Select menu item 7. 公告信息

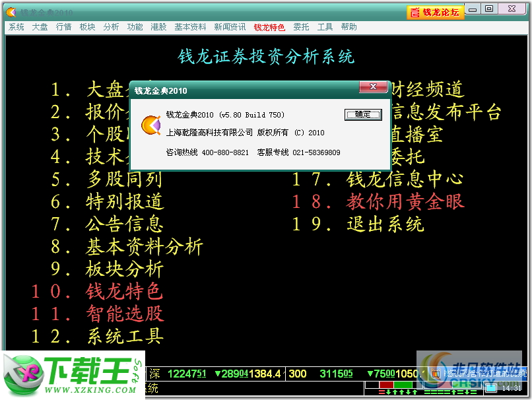pos(107,224)
